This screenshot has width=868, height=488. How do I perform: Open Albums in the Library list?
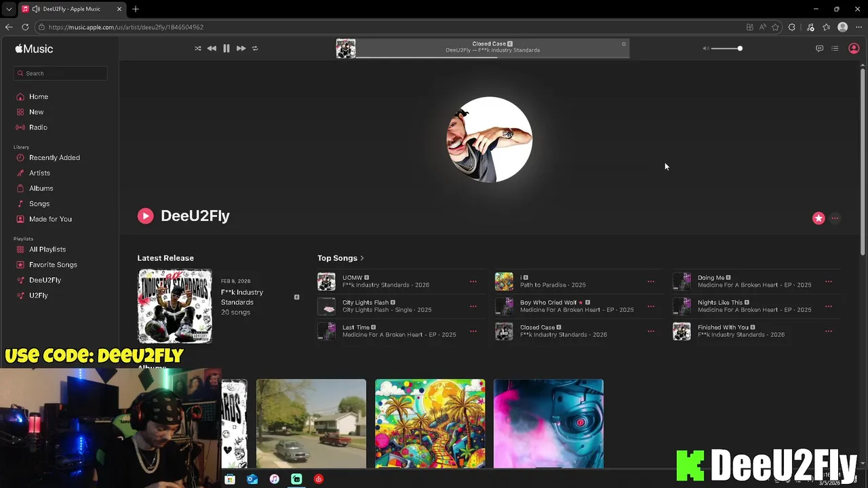coord(41,188)
